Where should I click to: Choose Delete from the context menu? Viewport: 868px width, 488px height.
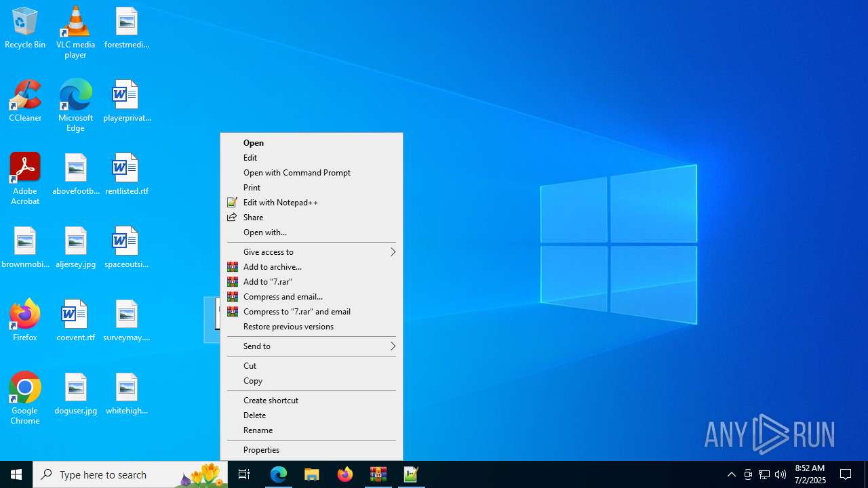tap(311, 415)
